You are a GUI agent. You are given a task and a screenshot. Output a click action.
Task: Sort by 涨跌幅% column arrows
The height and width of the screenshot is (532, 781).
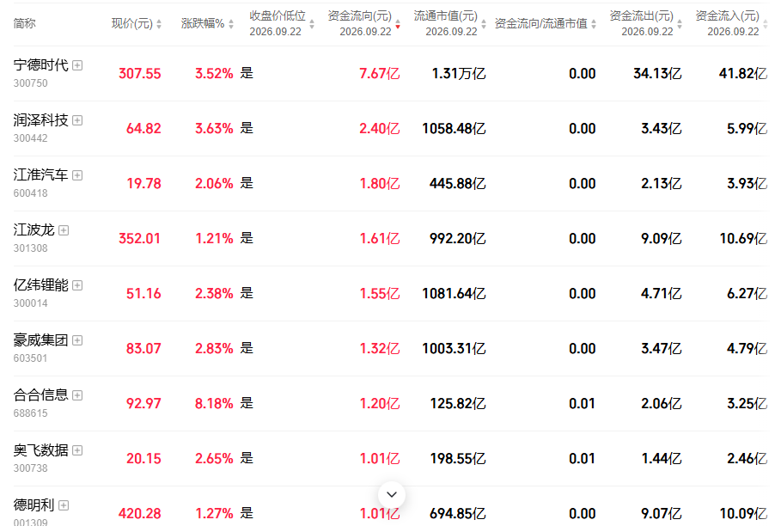(x=231, y=24)
